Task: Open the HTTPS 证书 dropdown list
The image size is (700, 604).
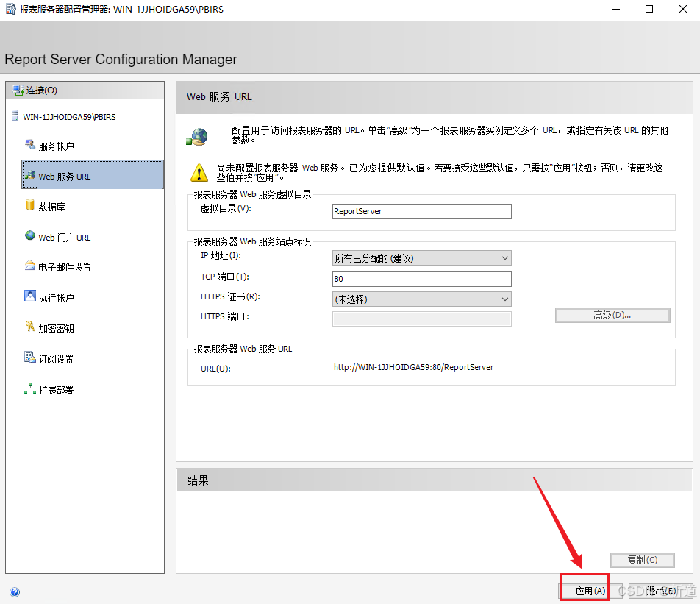Action: pyautogui.click(x=421, y=299)
